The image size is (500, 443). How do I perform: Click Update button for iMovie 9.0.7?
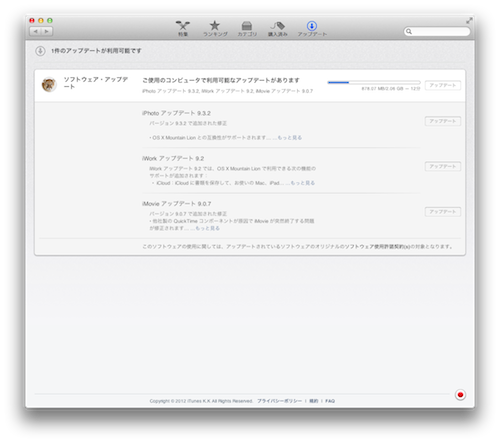443,212
